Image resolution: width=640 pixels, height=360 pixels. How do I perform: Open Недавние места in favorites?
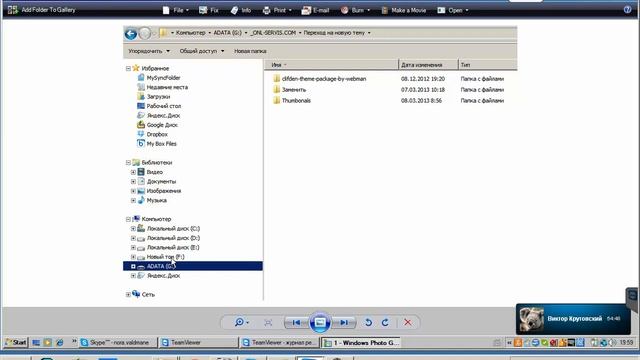[x=162, y=87]
